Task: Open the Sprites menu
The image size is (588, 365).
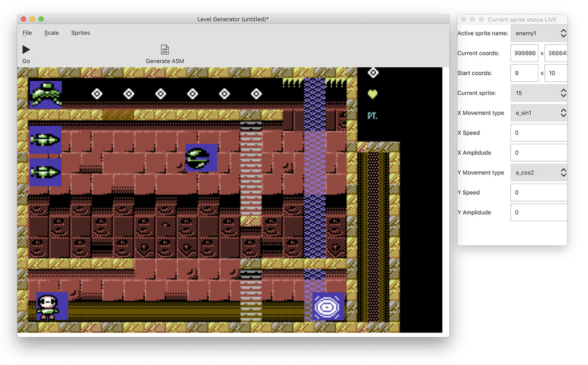Action: coord(80,33)
